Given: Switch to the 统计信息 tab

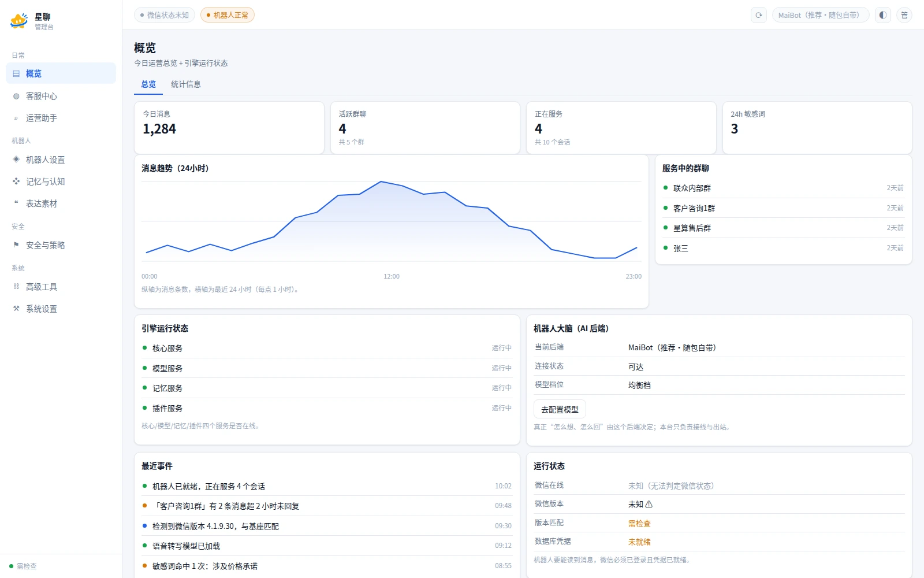Looking at the screenshot, I should coord(186,84).
